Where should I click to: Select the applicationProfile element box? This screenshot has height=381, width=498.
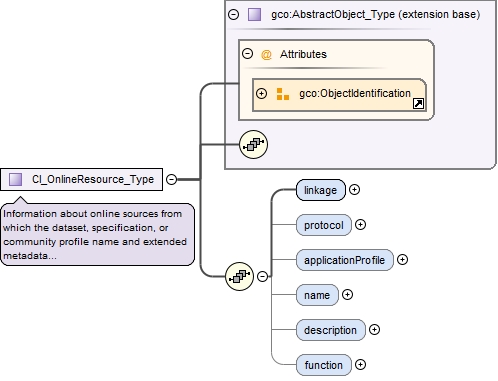click(x=345, y=260)
